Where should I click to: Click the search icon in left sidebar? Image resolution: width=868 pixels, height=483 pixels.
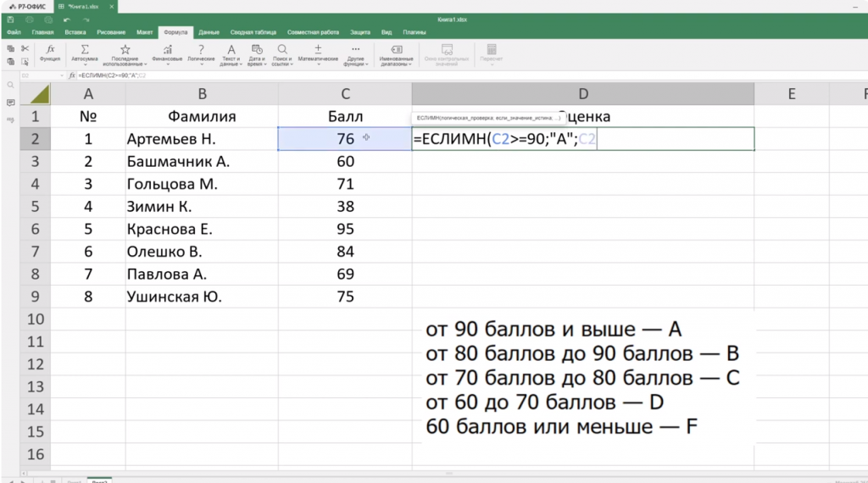10,86
